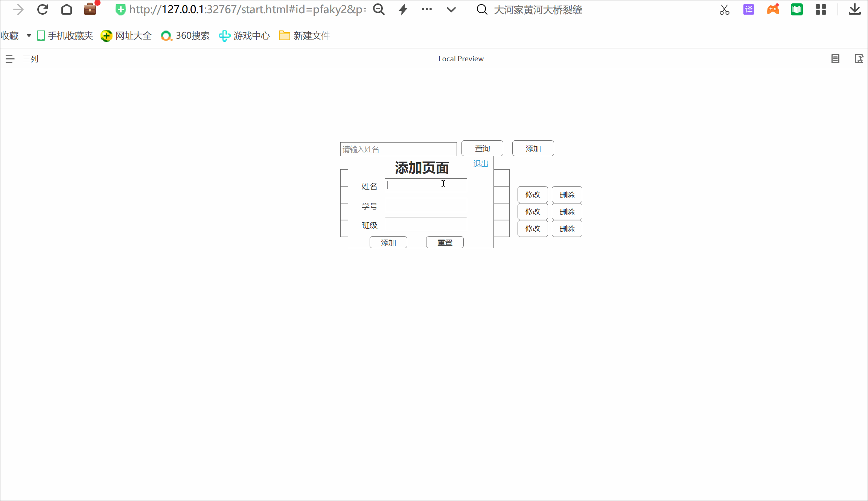This screenshot has width=868, height=501.
Task: Click into the 学号 input field
Action: (x=426, y=205)
